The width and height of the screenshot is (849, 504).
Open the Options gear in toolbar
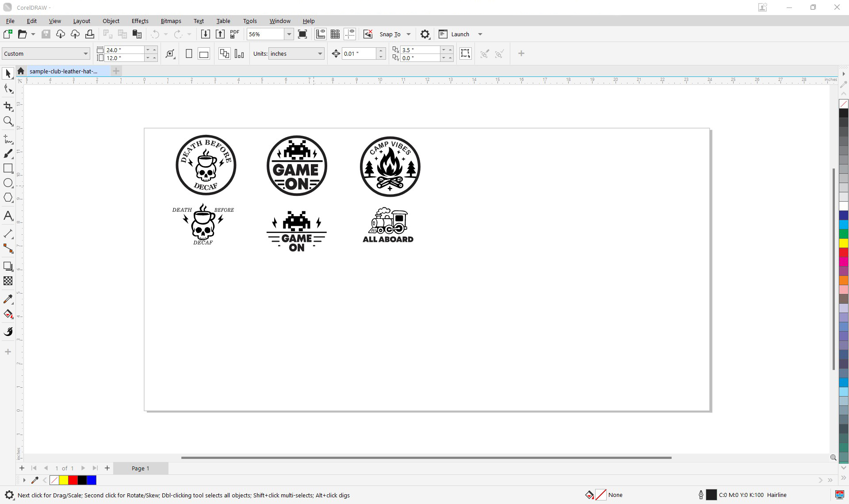(424, 34)
